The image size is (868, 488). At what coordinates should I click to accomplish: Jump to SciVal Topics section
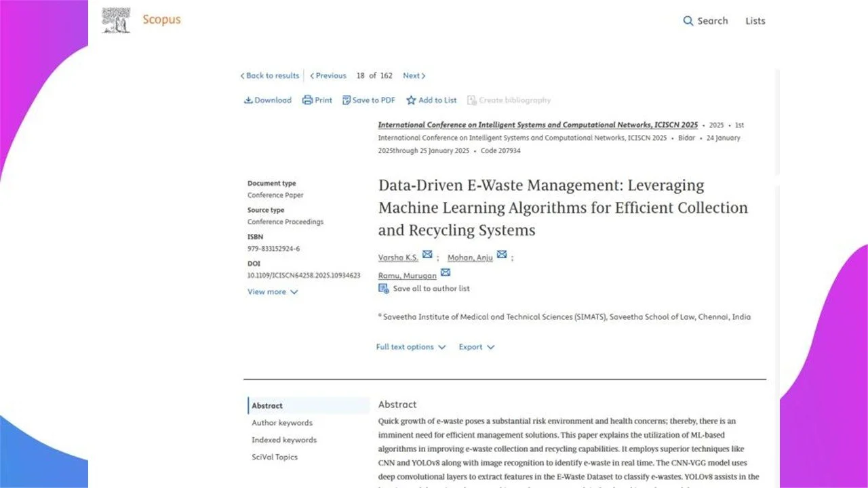coord(275,457)
